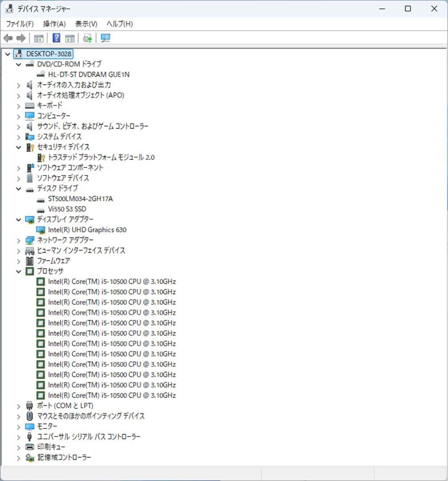
Task: Click the ヒューマン インターフェイス デバイス icon
Action: coord(30,251)
